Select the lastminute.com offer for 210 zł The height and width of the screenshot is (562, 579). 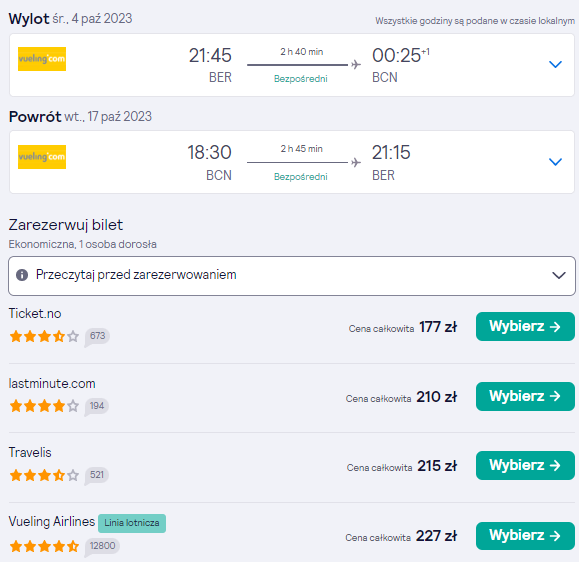click(x=525, y=396)
